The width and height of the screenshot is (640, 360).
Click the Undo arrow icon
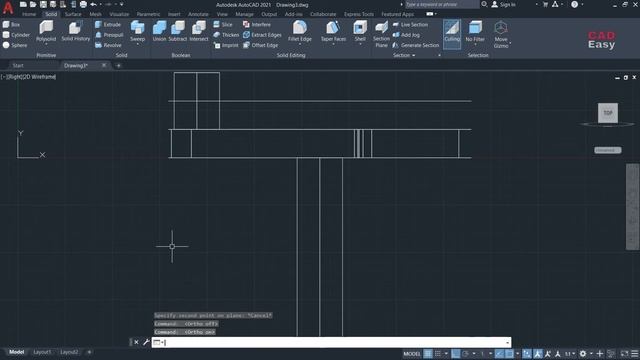pos(93,4)
